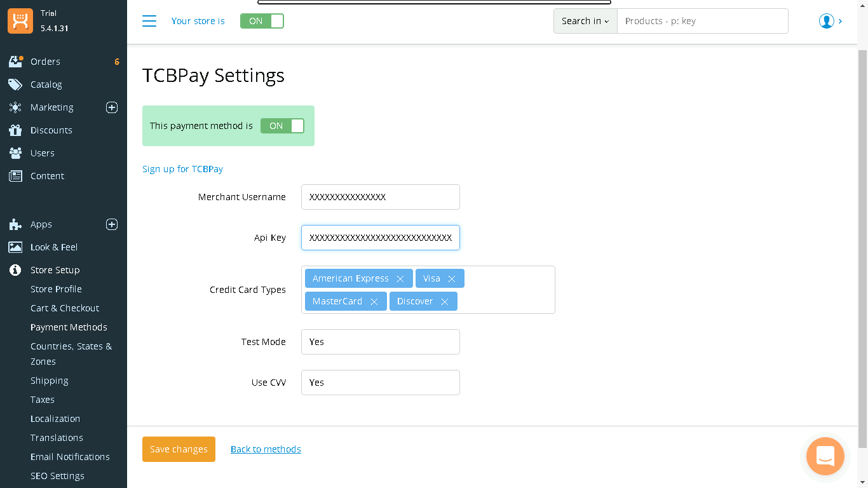
Task: Toggle the payment method ON switch
Action: [x=282, y=126]
